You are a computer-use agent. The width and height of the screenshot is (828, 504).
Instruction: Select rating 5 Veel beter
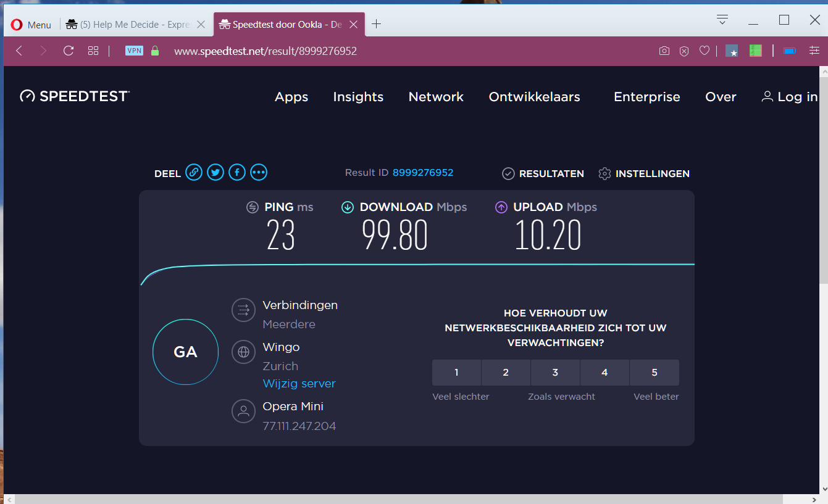[654, 373]
